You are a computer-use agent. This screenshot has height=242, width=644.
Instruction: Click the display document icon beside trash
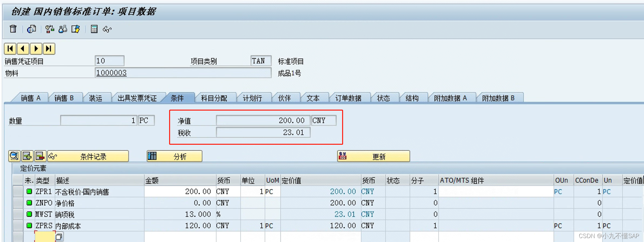pyautogui.click(x=31, y=29)
